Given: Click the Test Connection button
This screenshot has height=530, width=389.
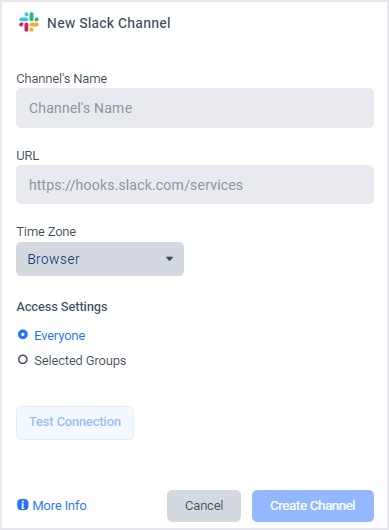Looking at the screenshot, I should [x=75, y=423].
